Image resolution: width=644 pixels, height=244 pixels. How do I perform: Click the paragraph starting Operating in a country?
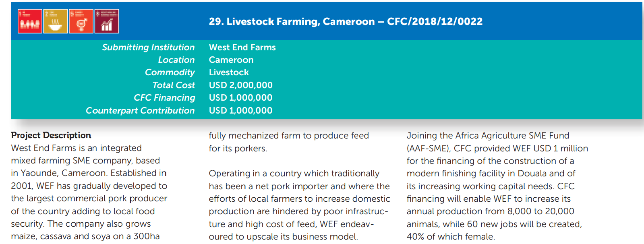pyautogui.click(x=299, y=205)
